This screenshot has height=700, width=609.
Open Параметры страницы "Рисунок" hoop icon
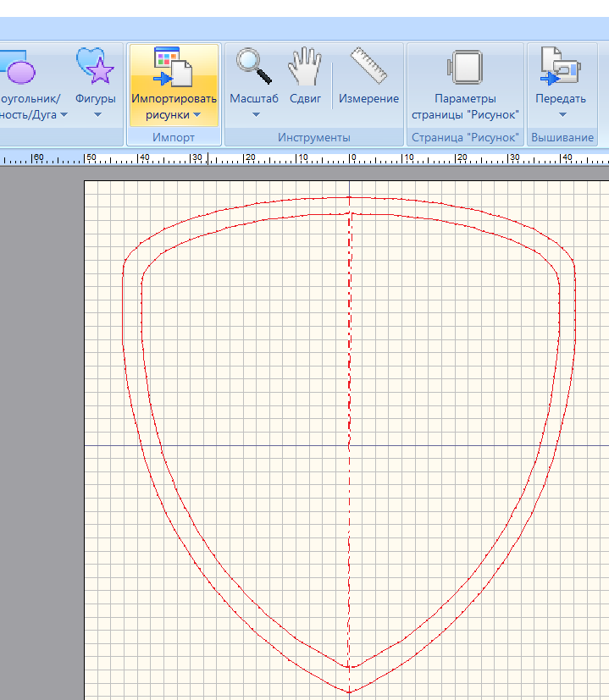point(464,68)
